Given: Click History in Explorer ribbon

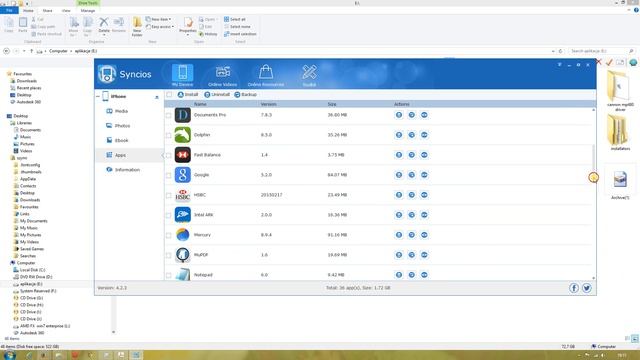Looking at the screenshot, I should point(208,34).
